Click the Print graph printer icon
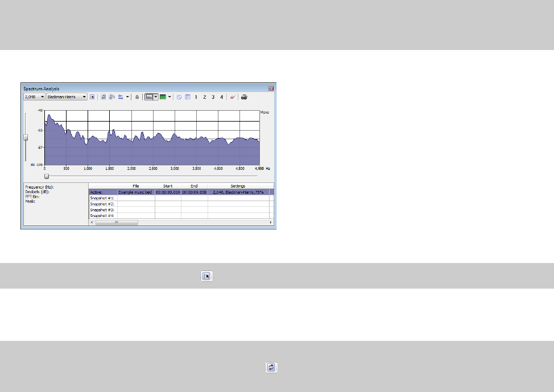554x392 pixels. 244,97
